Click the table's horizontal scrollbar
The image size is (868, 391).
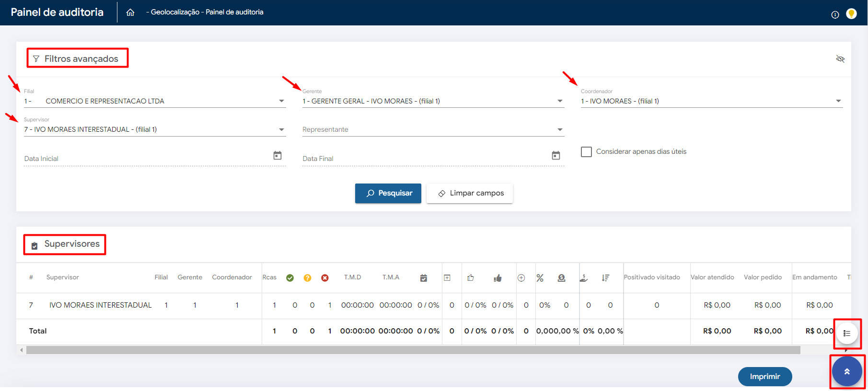click(412, 350)
